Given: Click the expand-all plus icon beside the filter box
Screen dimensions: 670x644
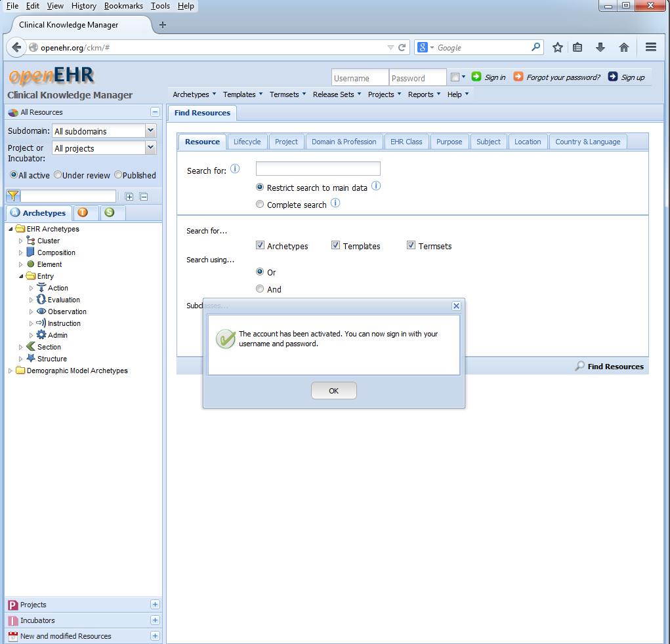Looking at the screenshot, I should (x=129, y=197).
